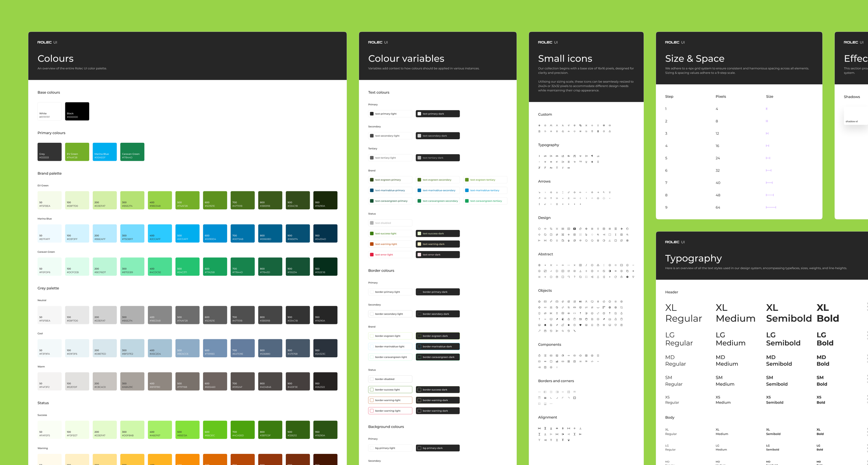The width and height of the screenshot is (868, 465).
Task: Select the eye icon among the Objects icons
Action: [569, 313]
